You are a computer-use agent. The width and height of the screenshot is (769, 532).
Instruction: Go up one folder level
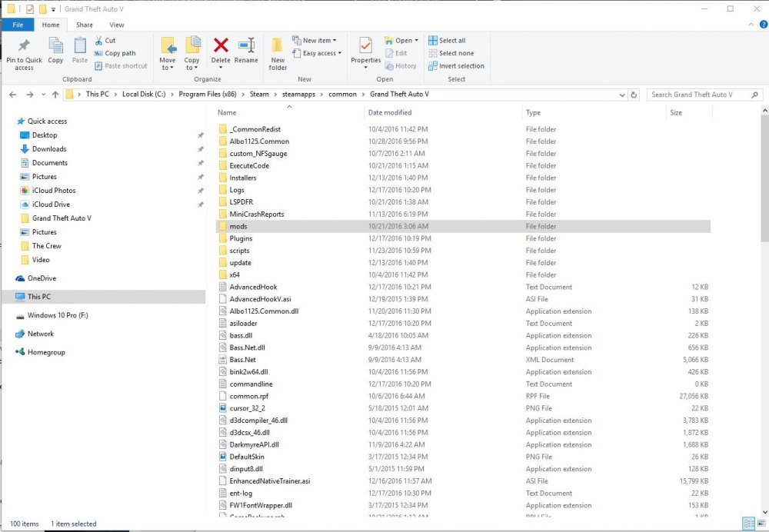point(55,95)
